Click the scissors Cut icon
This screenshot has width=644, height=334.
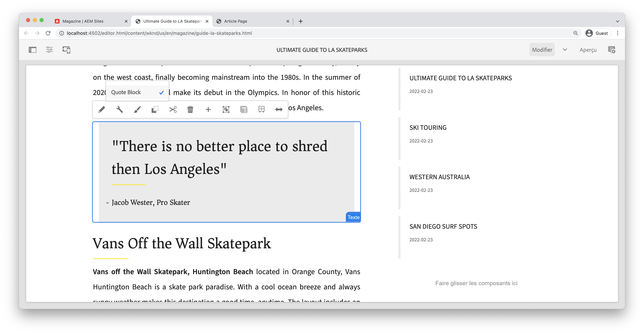173,109
